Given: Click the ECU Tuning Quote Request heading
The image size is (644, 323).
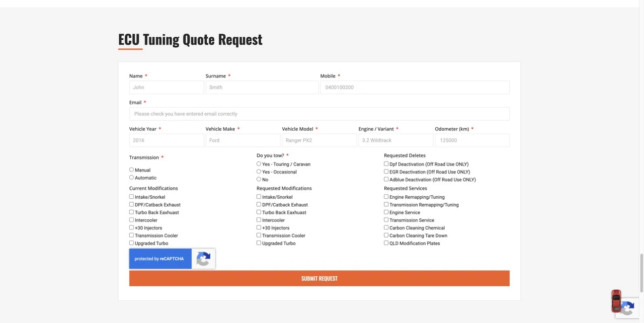Looking at the screenshot, I should (x=190, y=39).
